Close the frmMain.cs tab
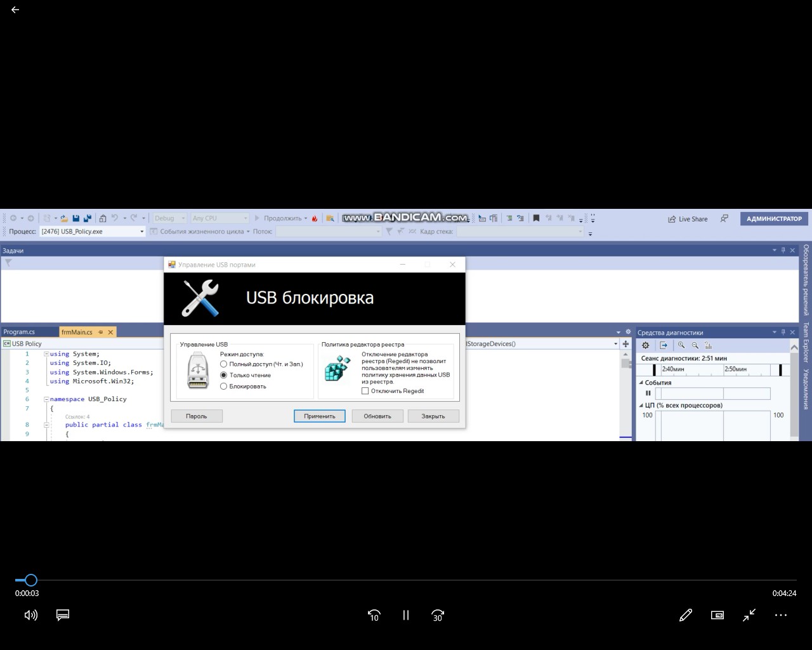This screenshot has height=650, width=812. point(110,332)
